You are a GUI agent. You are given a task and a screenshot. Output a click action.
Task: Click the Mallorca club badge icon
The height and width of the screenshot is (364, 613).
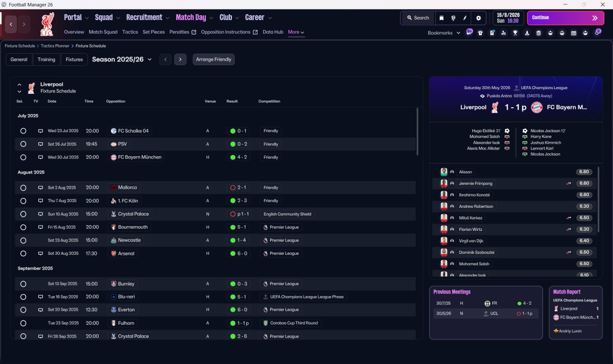(114, 188)
